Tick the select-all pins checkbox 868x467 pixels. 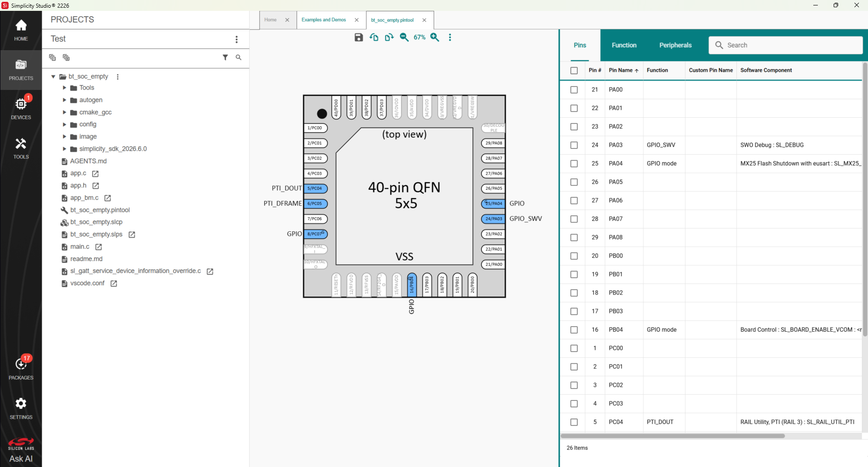coord(574,71)
